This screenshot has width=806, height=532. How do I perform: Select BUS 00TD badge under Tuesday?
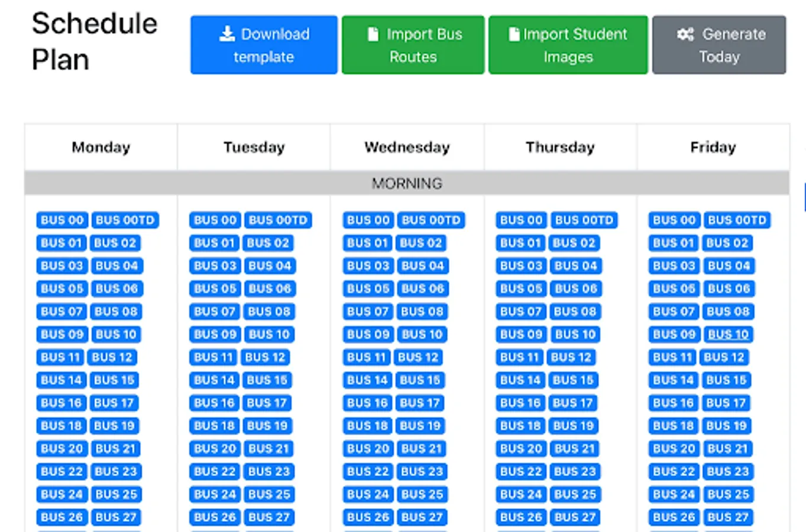coord(278,220)
